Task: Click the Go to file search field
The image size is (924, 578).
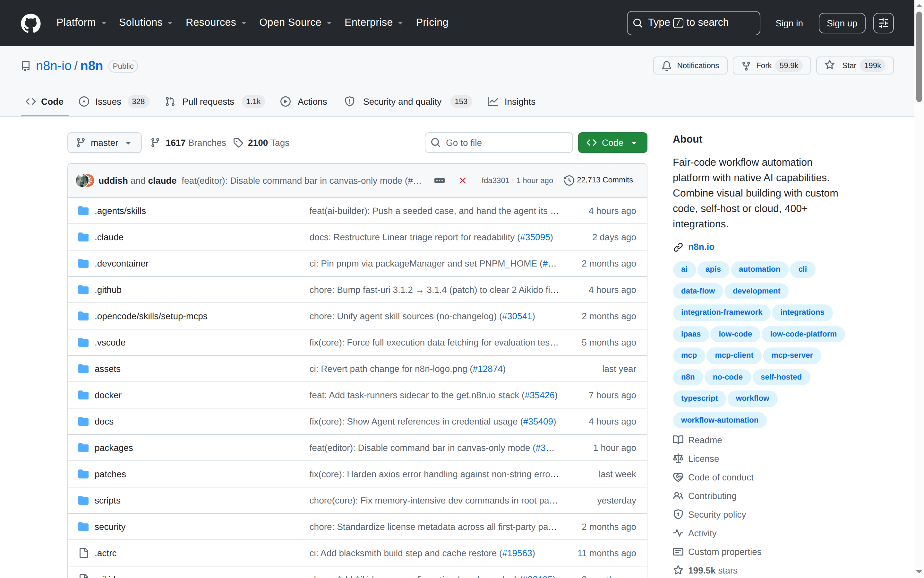Action: [498, 143]
